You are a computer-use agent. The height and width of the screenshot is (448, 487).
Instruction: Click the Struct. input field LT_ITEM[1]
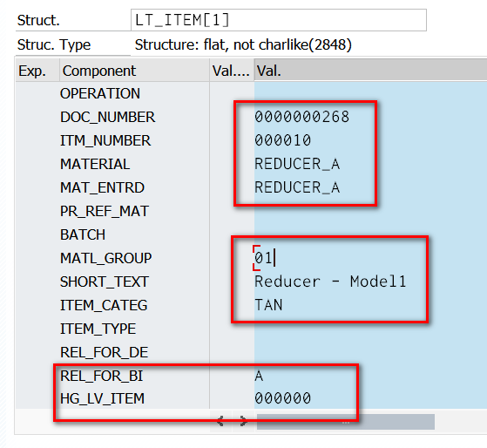[278, 20]
